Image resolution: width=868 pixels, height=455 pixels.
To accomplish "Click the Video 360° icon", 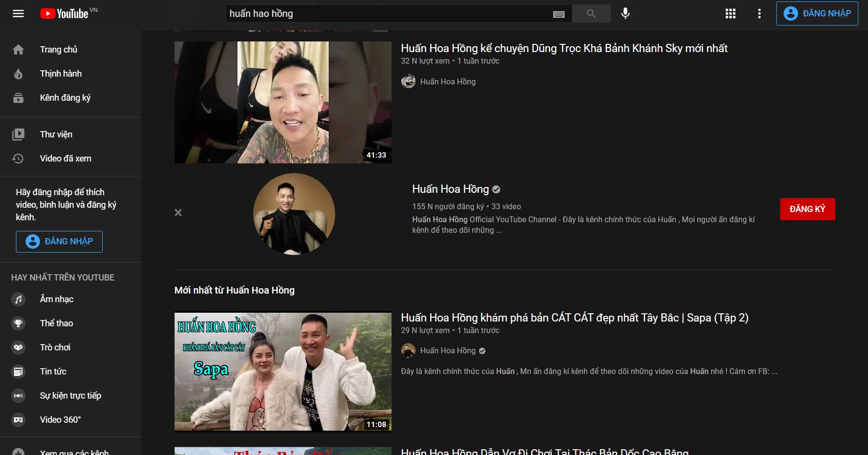I will 18,420.
